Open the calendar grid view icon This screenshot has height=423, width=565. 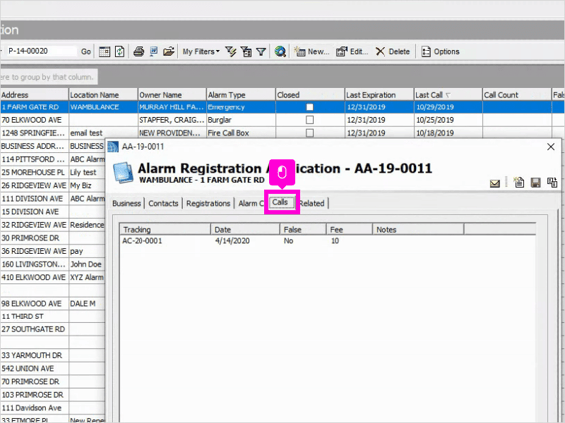tap(104, 52)
